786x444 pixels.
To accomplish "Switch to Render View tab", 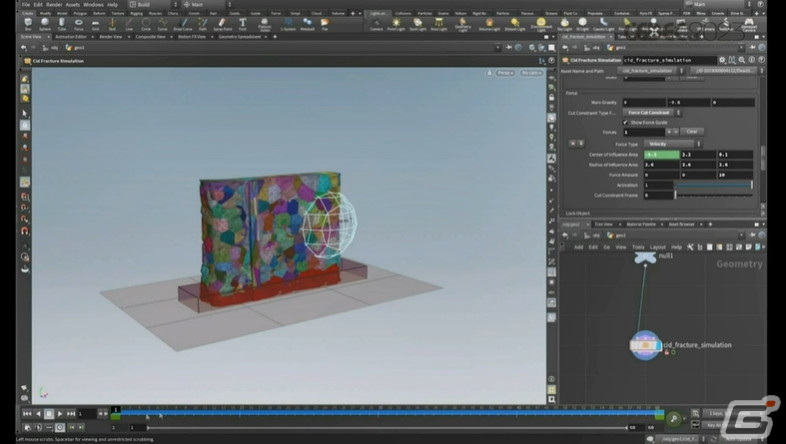I will coord(110,37).
